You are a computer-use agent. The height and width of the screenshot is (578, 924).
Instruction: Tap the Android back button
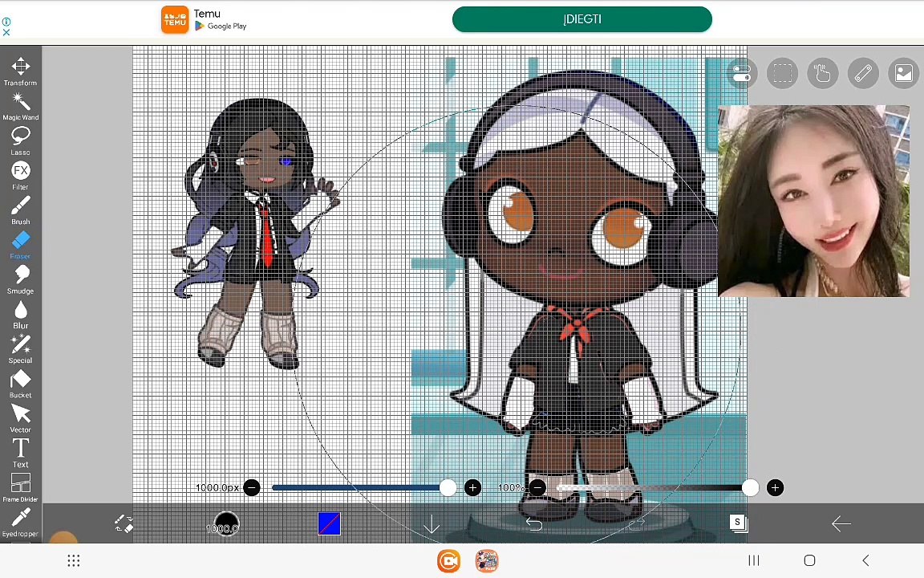coord(865,560)
